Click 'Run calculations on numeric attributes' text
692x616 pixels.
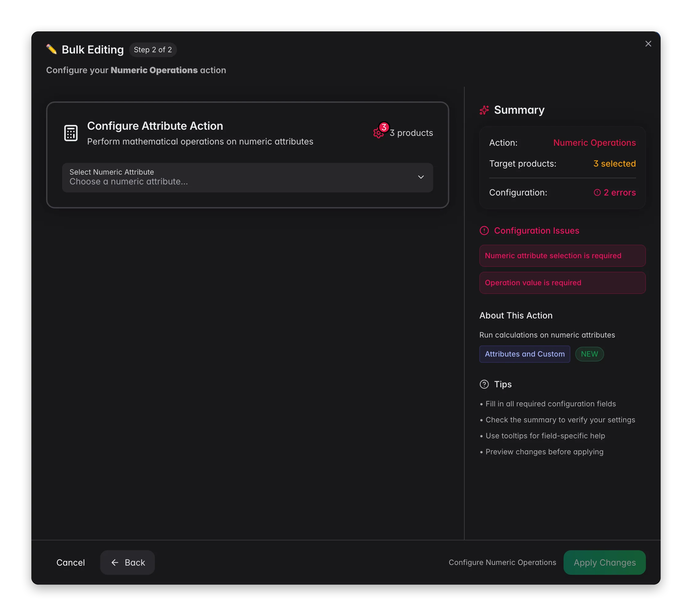(547, 335)
